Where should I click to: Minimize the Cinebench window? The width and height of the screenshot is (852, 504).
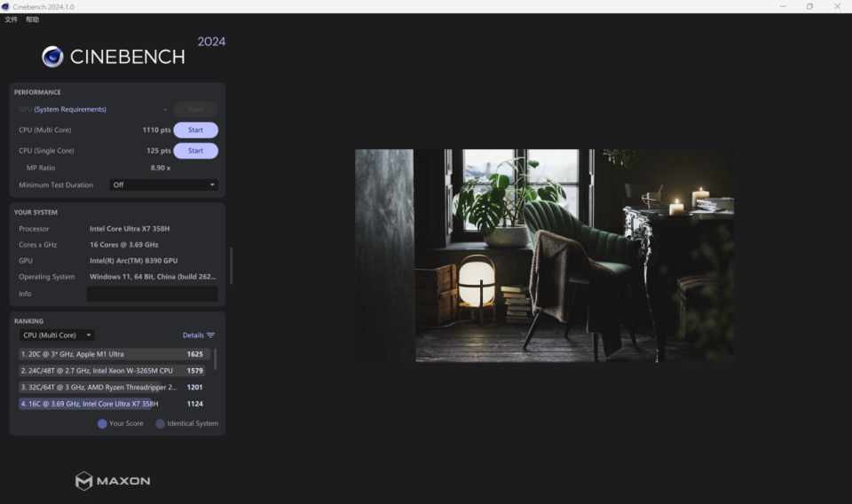783,6
